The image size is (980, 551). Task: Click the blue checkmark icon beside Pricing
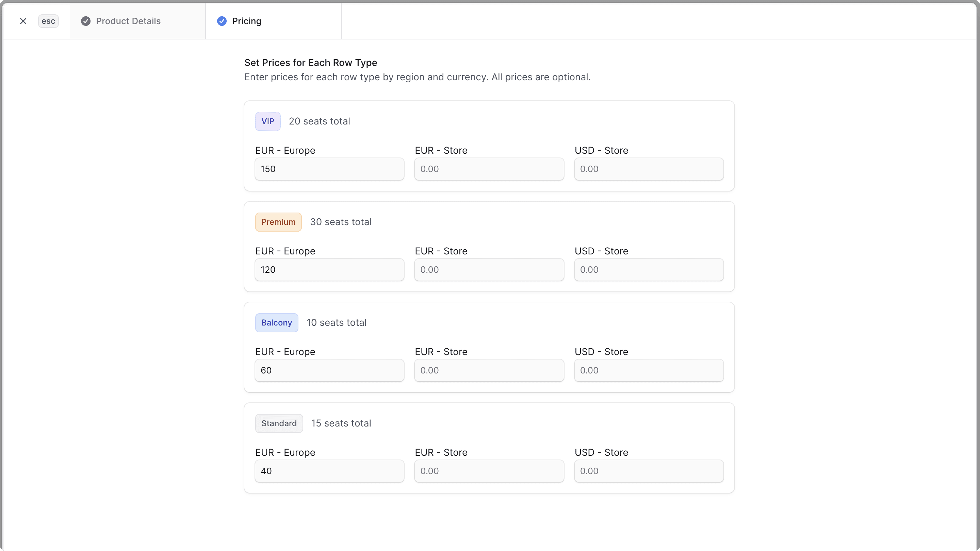coord(222,21)
